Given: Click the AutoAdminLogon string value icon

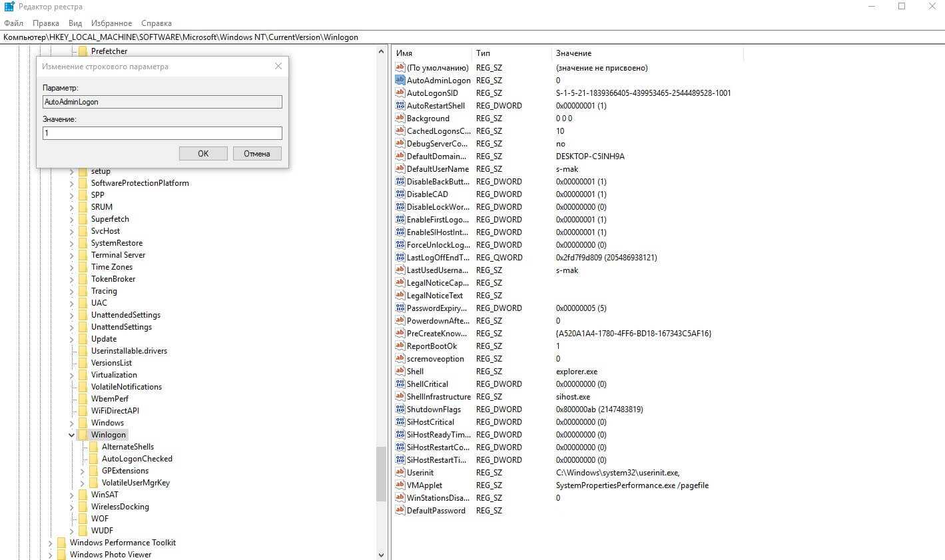Looking at the screenshot, I should (400, 80).
